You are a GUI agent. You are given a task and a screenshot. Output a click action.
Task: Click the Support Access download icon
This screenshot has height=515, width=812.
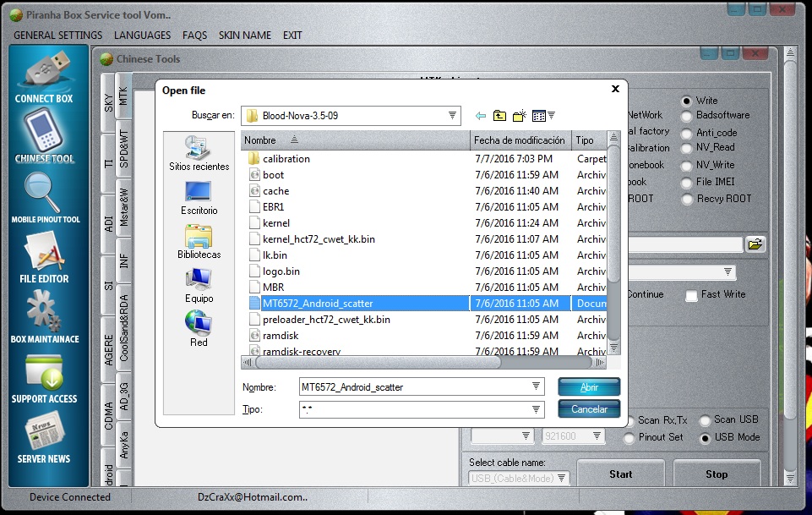pos(44,370)
